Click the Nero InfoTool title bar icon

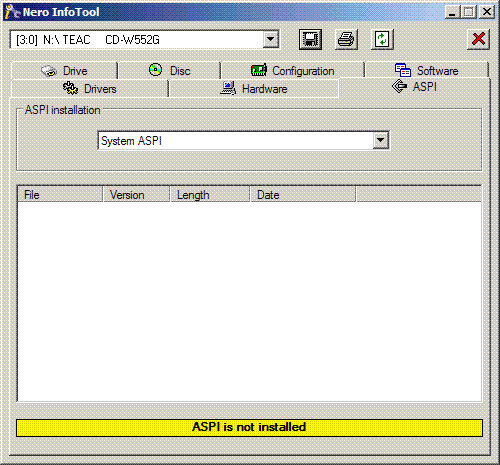coord(12,12)
